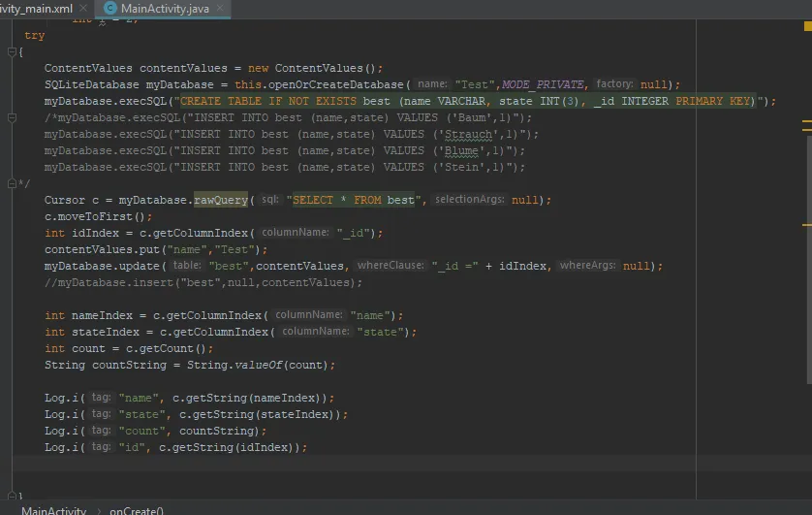
Task: Click the 'selectionArgs:' parameter hint
Action: (470, 200)
